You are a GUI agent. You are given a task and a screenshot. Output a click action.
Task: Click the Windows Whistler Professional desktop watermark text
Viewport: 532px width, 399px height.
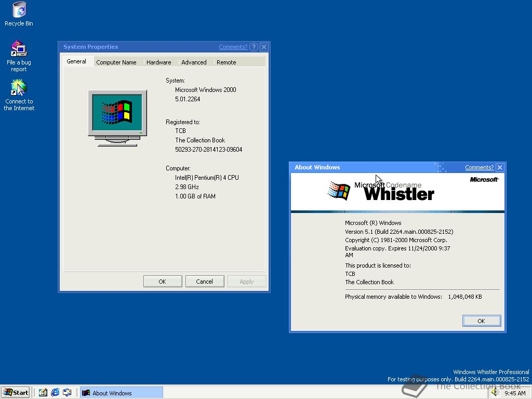(491, 372)
